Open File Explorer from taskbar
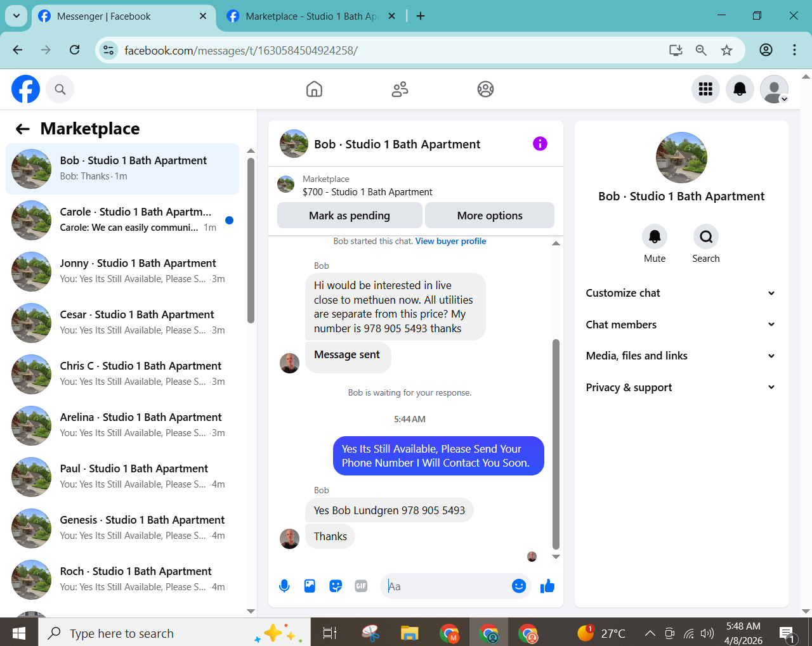 point(409,633)
